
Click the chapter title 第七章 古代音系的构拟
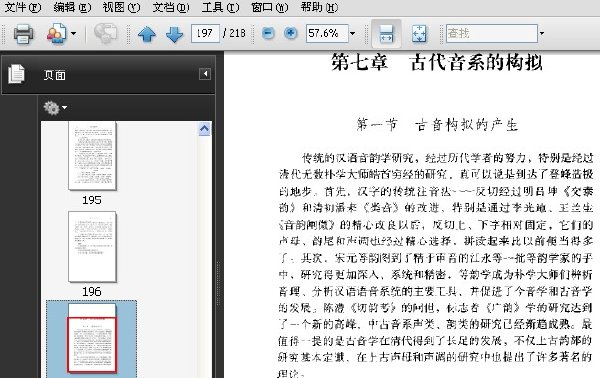pos(437,62)
